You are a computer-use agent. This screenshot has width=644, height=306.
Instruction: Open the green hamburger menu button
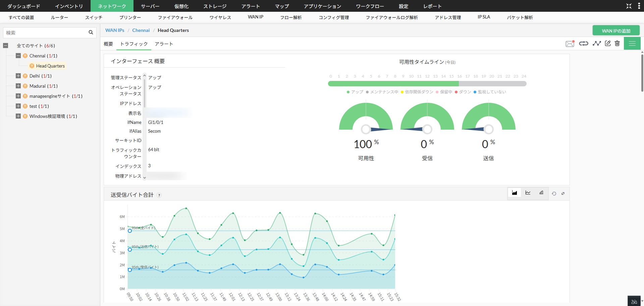[x=632, y=43]
